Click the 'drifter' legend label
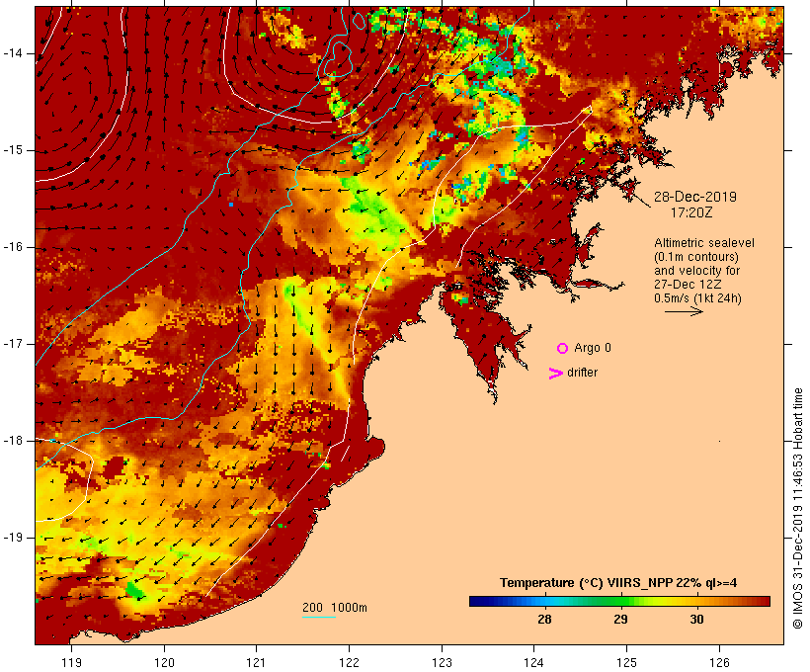 click(x=582, y=373)
